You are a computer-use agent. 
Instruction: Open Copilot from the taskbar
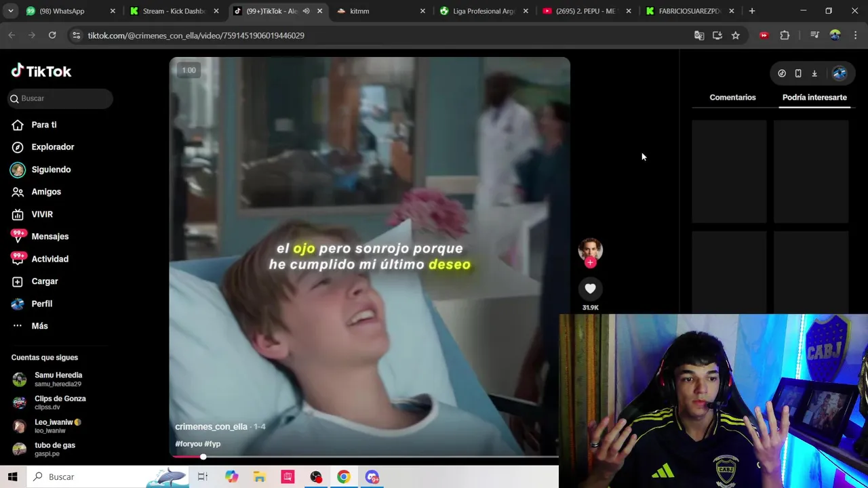(x=231, y=476)
